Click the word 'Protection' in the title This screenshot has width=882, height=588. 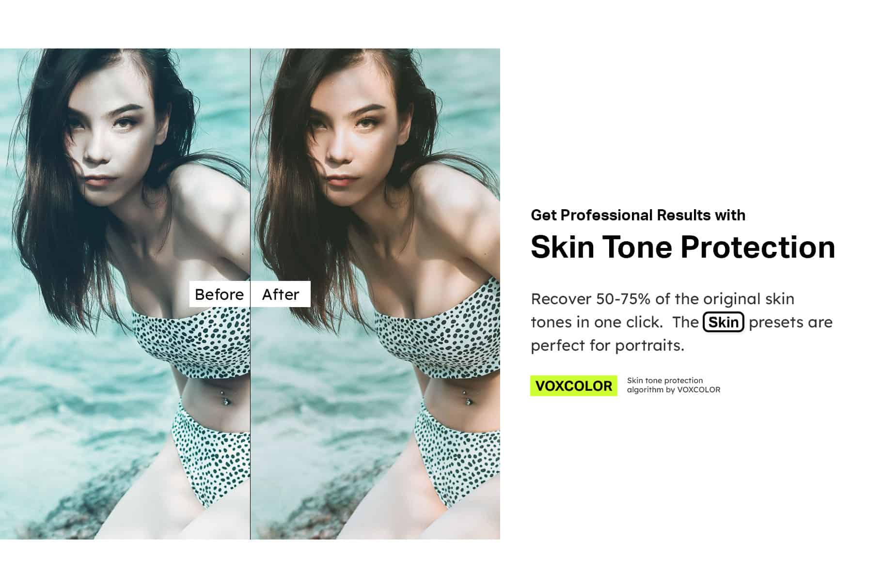758,247
